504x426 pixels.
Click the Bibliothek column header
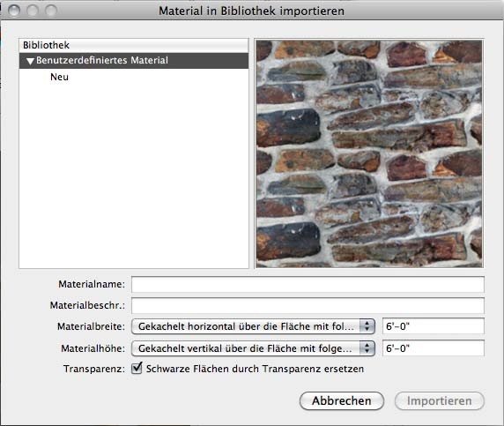(x=134, y=45)
